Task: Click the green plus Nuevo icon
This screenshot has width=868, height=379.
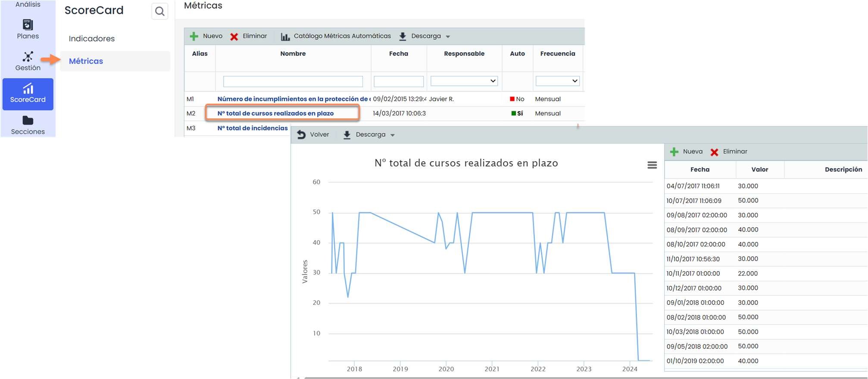Action: (194, 36)
